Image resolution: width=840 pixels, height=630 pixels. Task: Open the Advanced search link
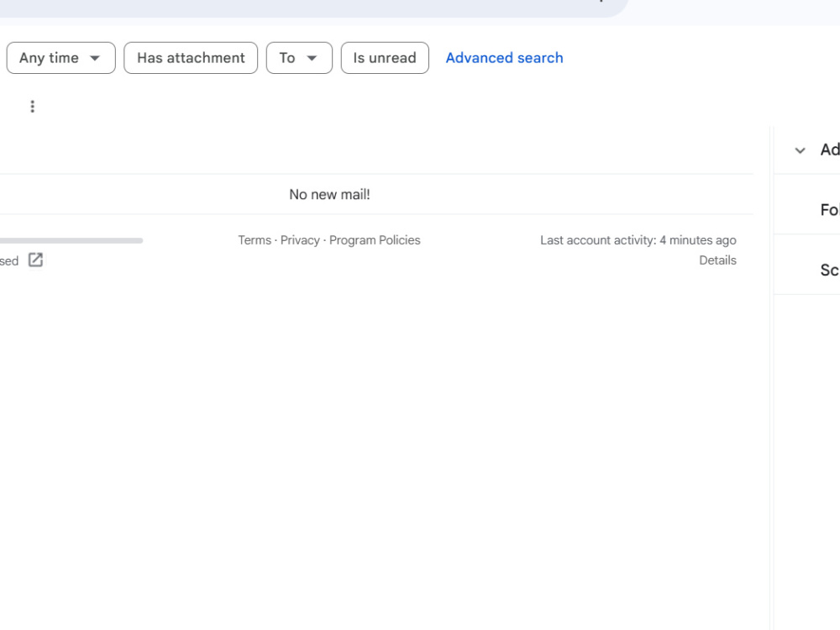tap(504, 58)
